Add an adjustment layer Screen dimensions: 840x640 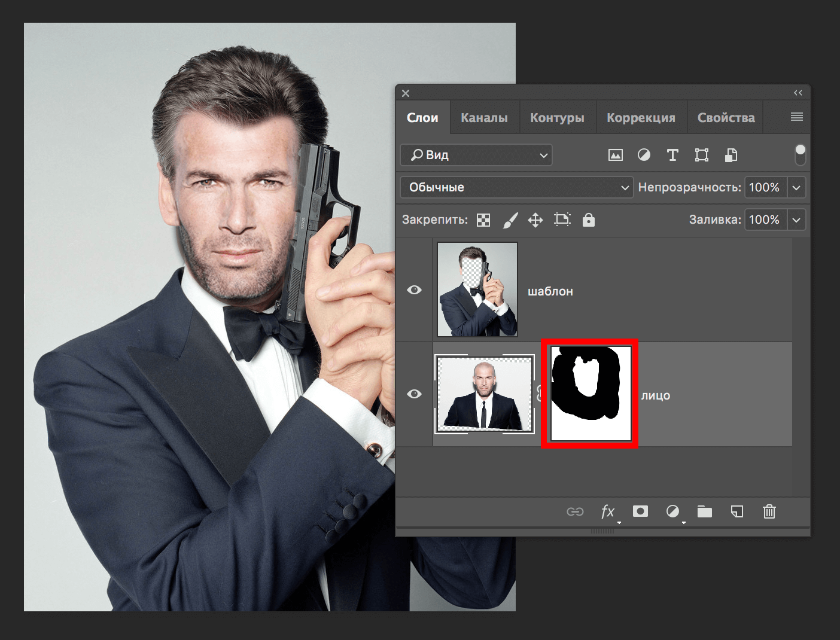[672, 512]
